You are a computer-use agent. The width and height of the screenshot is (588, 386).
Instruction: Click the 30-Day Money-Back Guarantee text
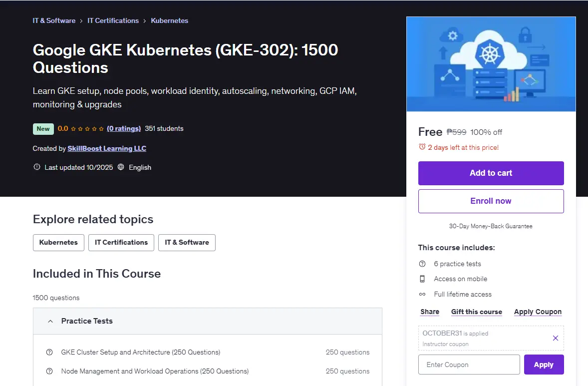pyautogui.click(x=491, y=226)
